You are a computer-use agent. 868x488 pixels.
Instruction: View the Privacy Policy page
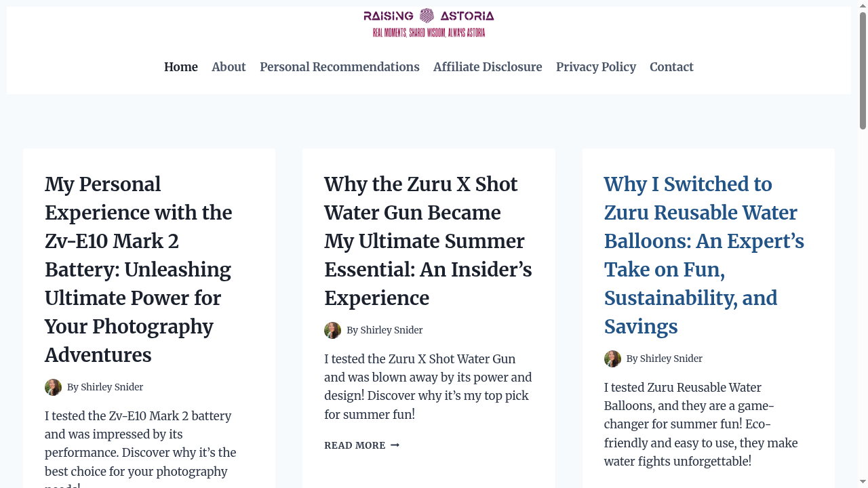point(595,66)
